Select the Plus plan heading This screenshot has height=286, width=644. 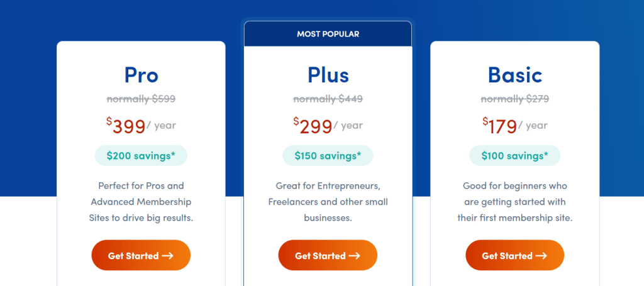328,75
